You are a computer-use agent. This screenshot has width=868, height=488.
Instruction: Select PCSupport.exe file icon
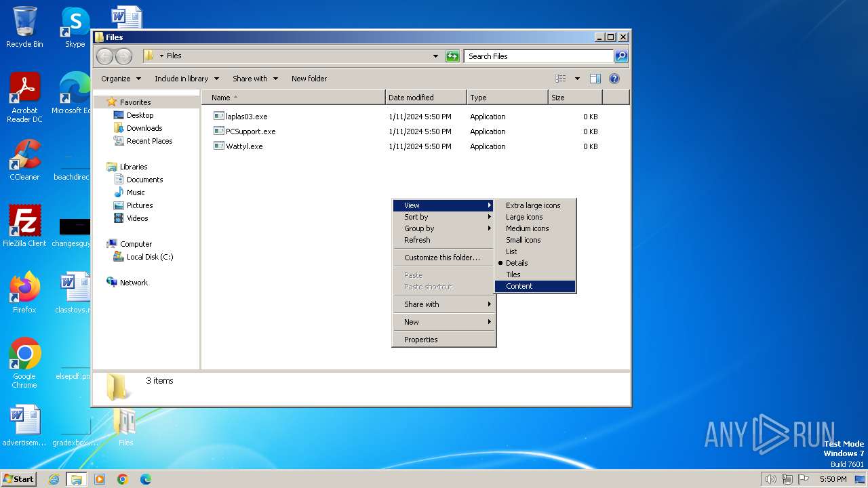tap(218, 131)
